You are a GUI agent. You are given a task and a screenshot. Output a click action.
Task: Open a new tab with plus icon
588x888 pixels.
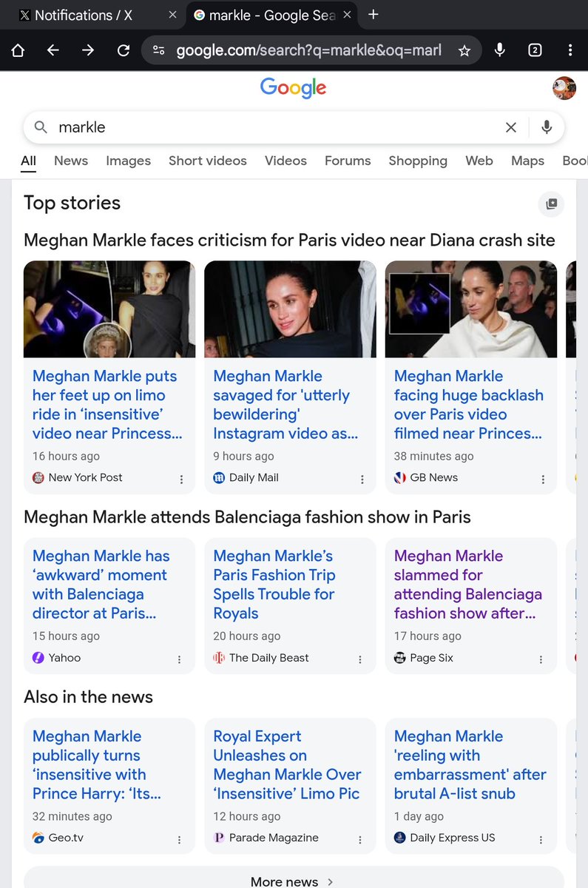pos(374,14)
